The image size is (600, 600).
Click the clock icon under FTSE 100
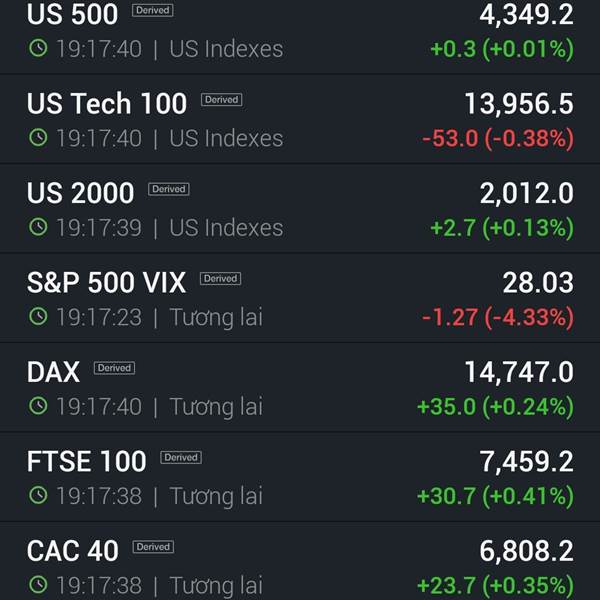click(x=38, y=495)
